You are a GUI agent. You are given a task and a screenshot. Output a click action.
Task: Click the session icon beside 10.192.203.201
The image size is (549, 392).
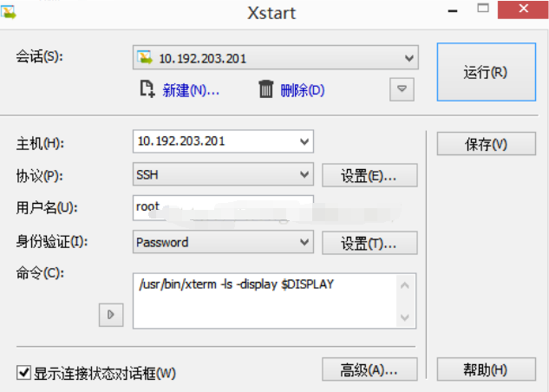pyautogui.click(x=145, y=57)
